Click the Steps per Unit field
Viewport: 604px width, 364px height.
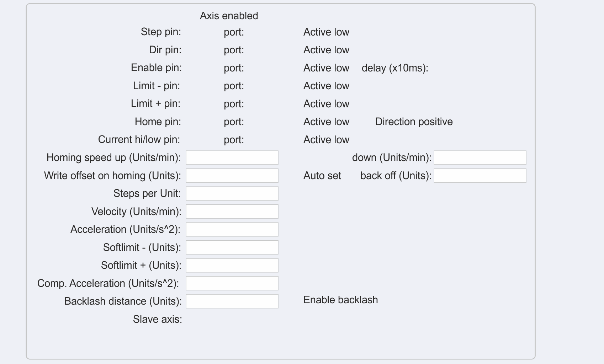click(x=232, y=194)
